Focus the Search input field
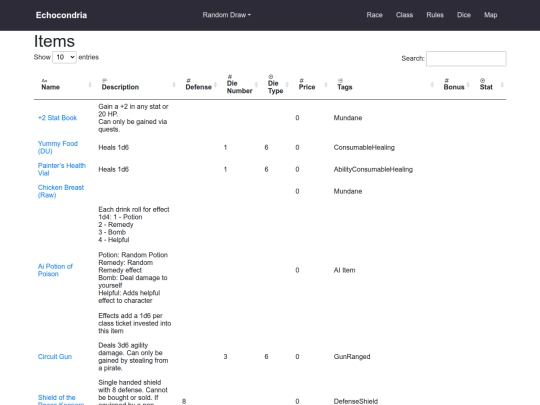 [466, 59]
